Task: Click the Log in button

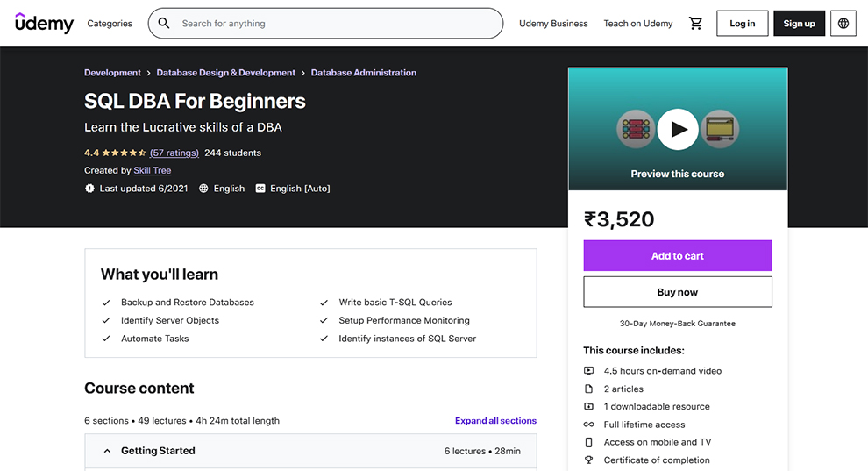Action: (x=743, y=24)
